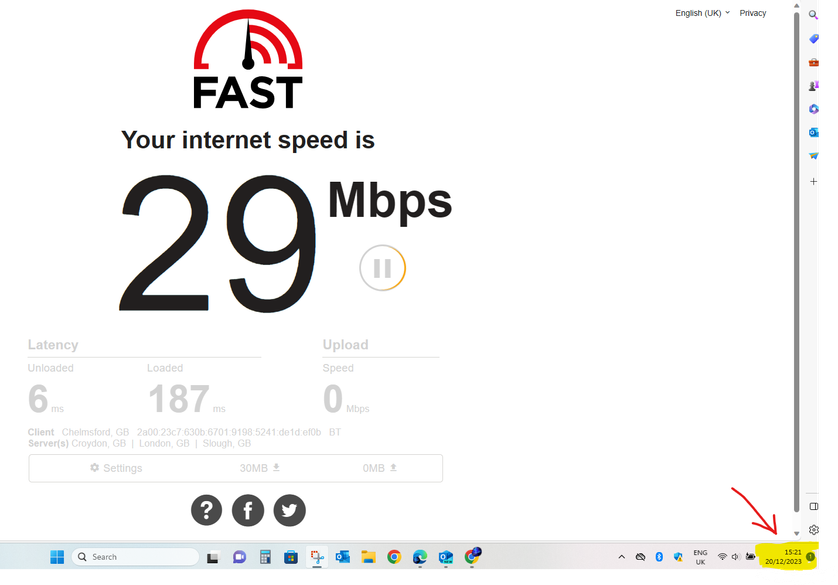Click the taskbar Search box

tap(135, 557)
